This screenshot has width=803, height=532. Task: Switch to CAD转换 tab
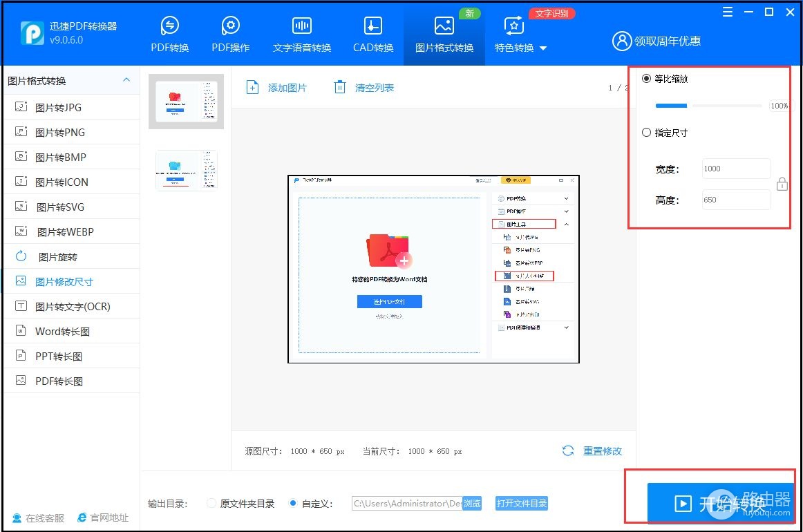[373, 35]
